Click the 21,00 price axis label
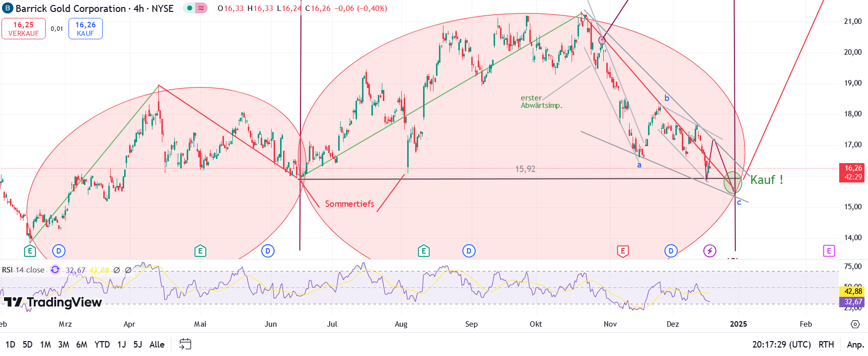The width and height of the screenshot is (868, 356). pyautogui.click(x=853, y=21)
